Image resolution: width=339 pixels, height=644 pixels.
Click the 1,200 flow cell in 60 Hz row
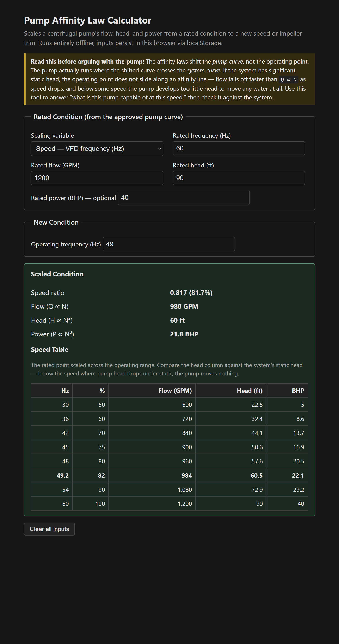152,503
